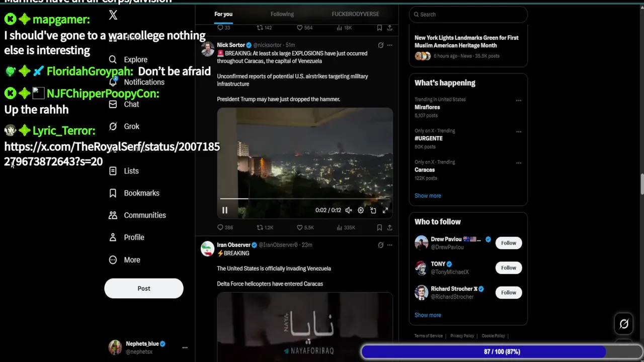Switch to the For you tab
The height and width of the screenshot is (362, 644).
coord(223,14)
